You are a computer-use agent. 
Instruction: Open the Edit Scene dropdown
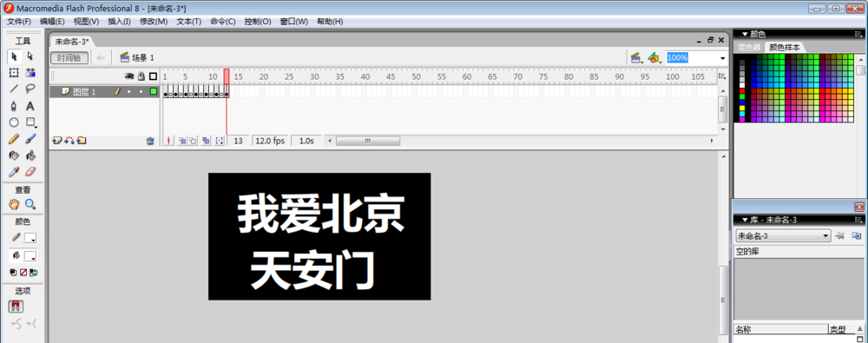(x=636, y=57)
